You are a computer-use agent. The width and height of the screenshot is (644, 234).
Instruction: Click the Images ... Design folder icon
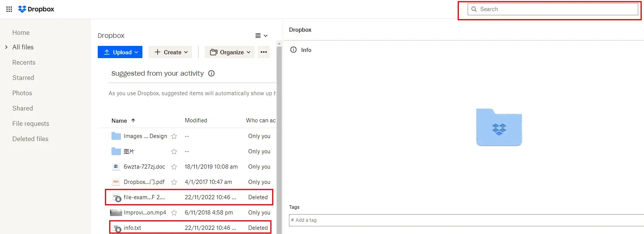(116, 136)
